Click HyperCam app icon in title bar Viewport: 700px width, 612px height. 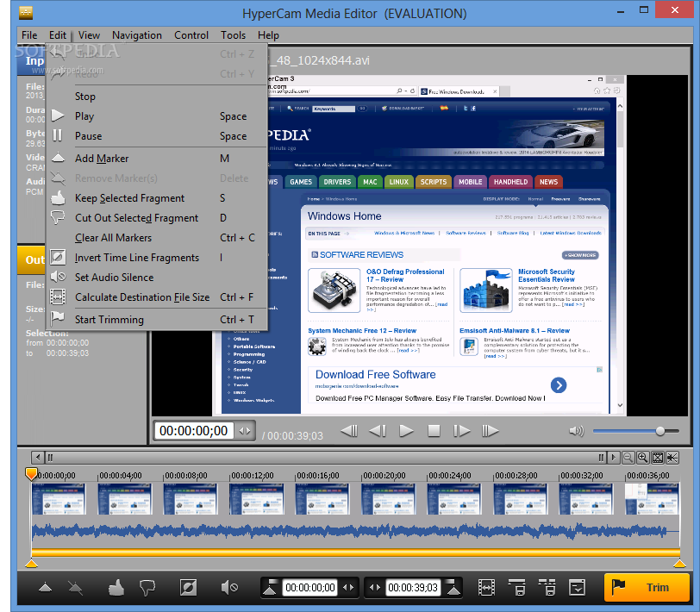click(26, 13)
